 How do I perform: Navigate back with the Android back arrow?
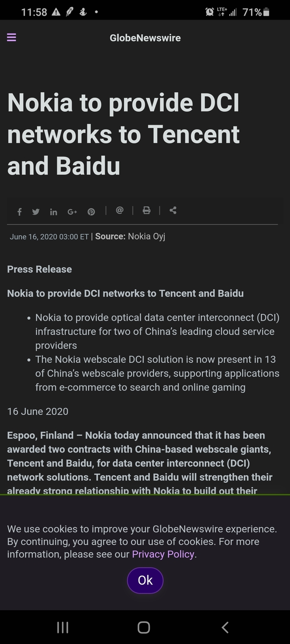point(225,627)
